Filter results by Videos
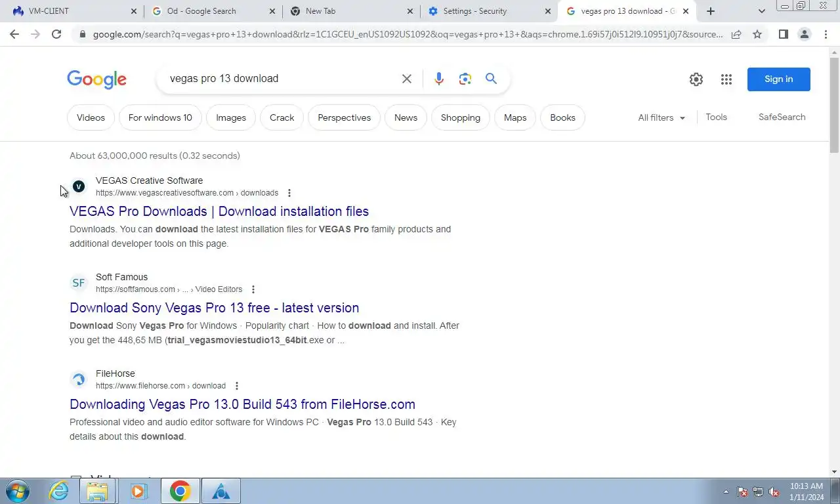The height and width of the screenshot is (504, 840). (91, 117)
